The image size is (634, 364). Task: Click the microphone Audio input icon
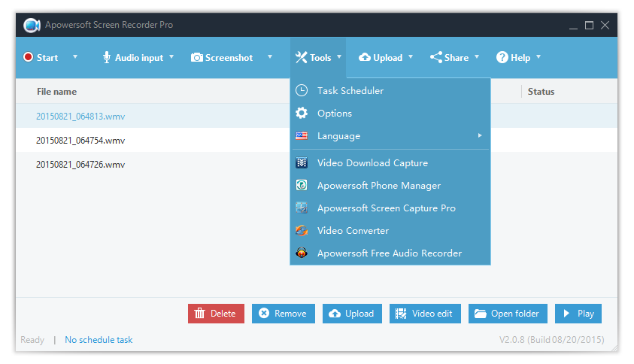106,57
